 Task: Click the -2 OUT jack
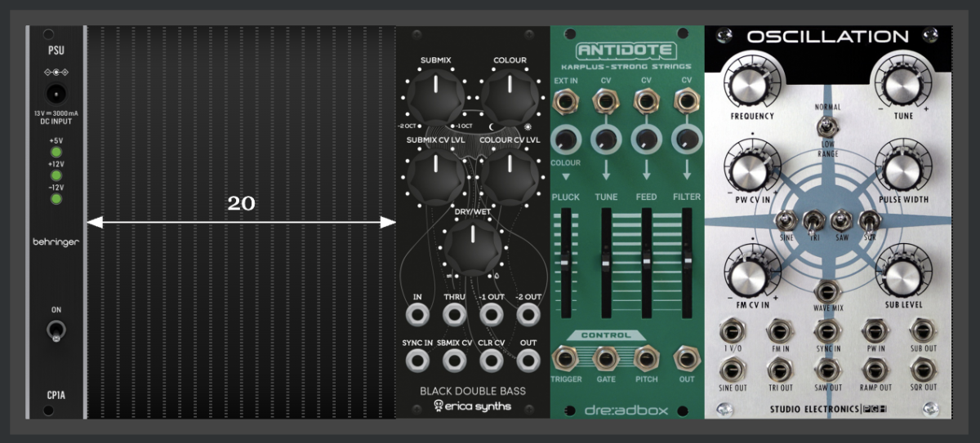point(528,314)
